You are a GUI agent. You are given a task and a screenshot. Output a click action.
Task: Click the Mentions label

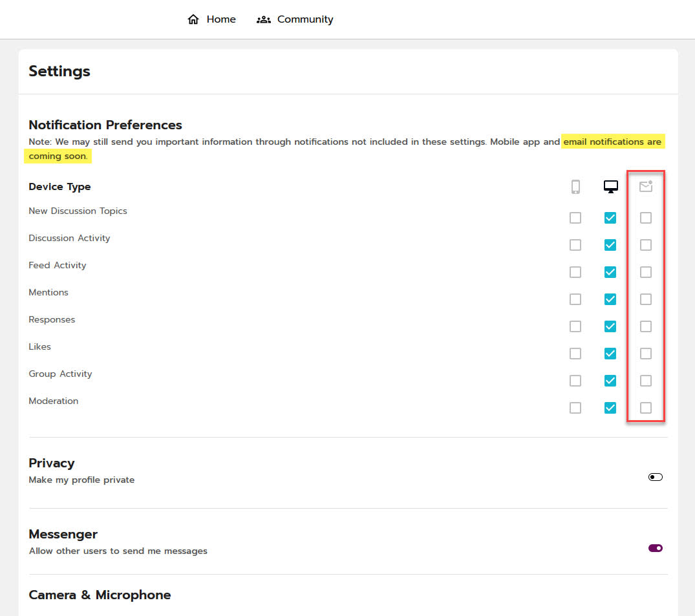[x=48, y=293]
